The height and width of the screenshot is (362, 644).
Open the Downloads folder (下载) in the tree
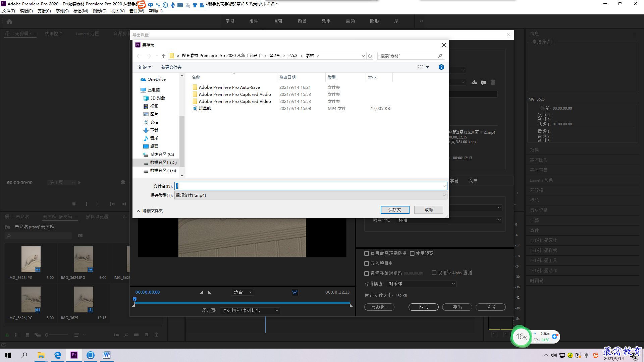click(154, 130)
